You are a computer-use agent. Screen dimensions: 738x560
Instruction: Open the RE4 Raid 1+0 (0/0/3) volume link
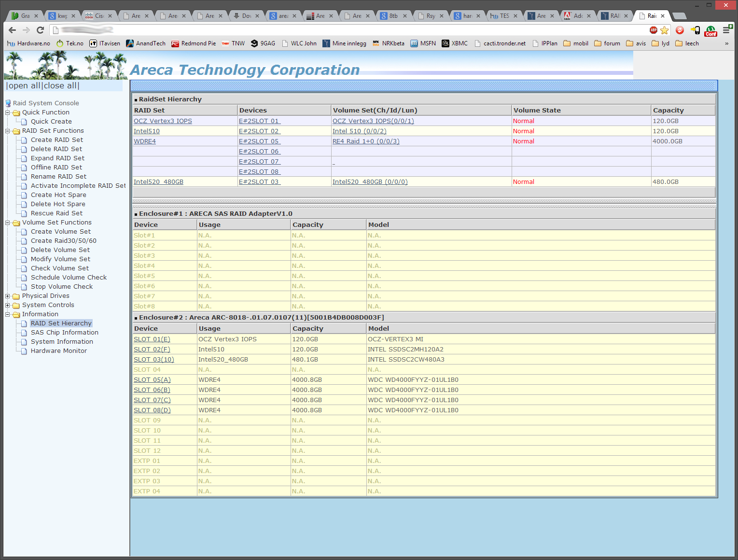(366, 141)
